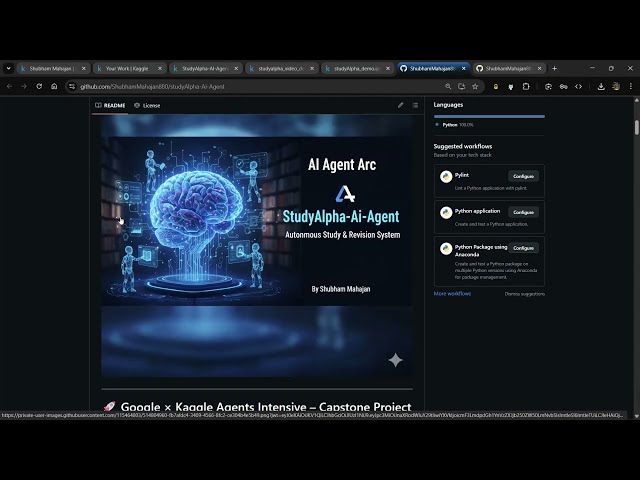Screen dimensions: 640x480
Task: Click the Pylint Python logo icon
Action: point(446,177)
